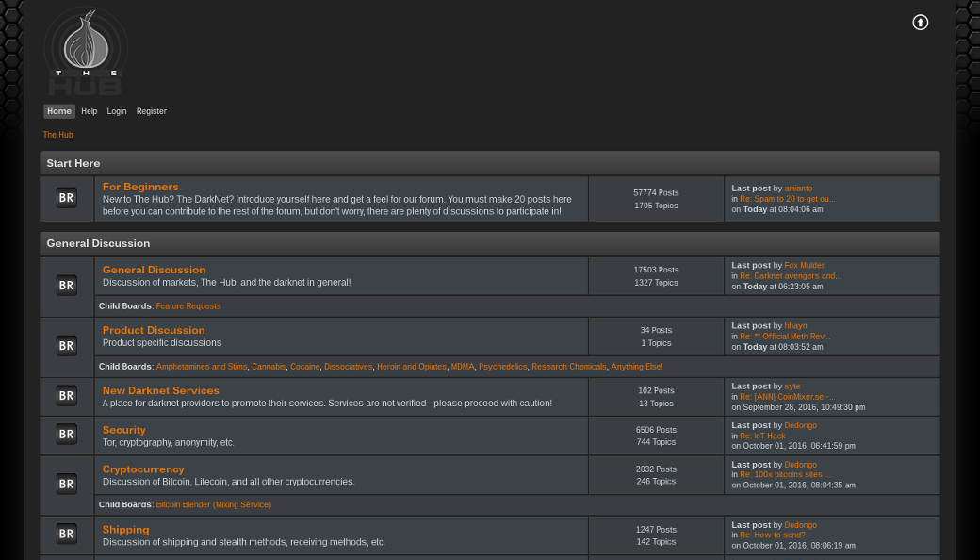Click the General Discussion board icon
The image size is (980, 560).
point(66,285)
